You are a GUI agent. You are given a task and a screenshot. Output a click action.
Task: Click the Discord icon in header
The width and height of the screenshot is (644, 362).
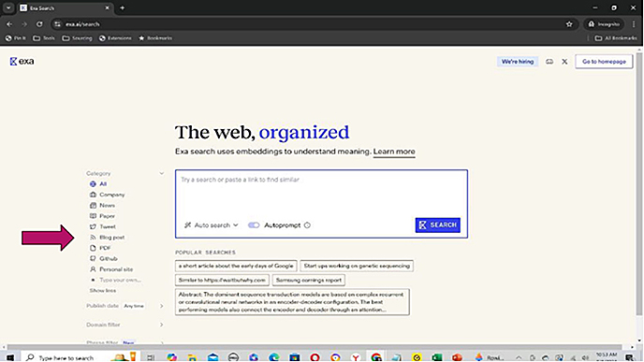pyautogui.click(x=549, y=62)
